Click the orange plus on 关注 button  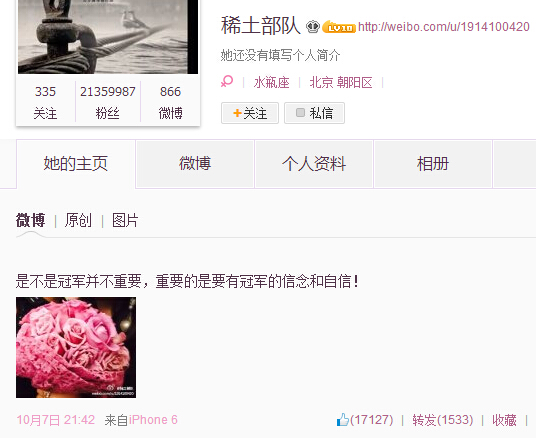(237, 113)
